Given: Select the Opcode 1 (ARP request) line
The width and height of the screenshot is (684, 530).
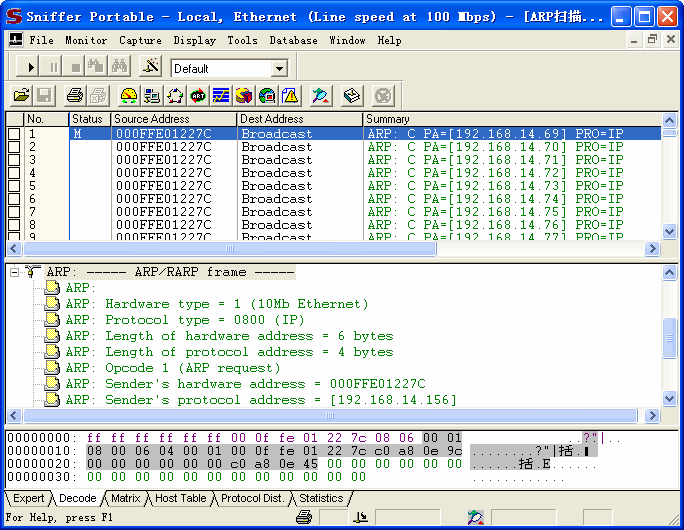Looking at the screenshot, I should [172, 368].
